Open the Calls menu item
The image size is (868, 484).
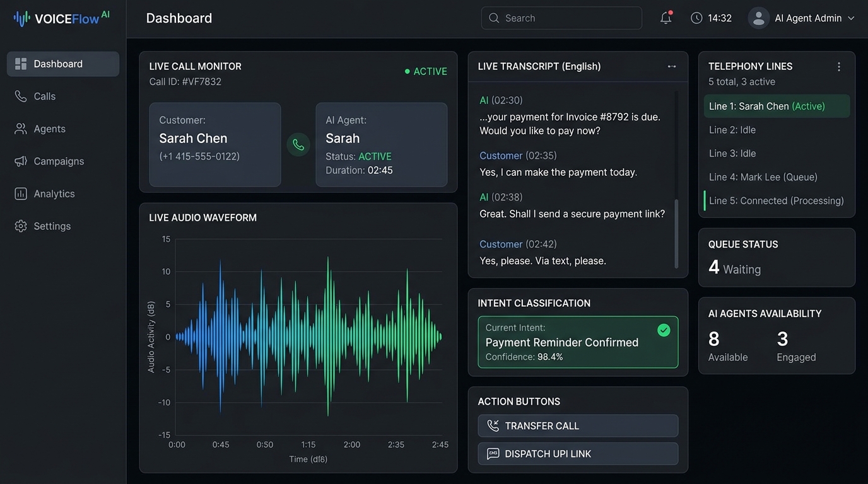click(x=63, y=96)
